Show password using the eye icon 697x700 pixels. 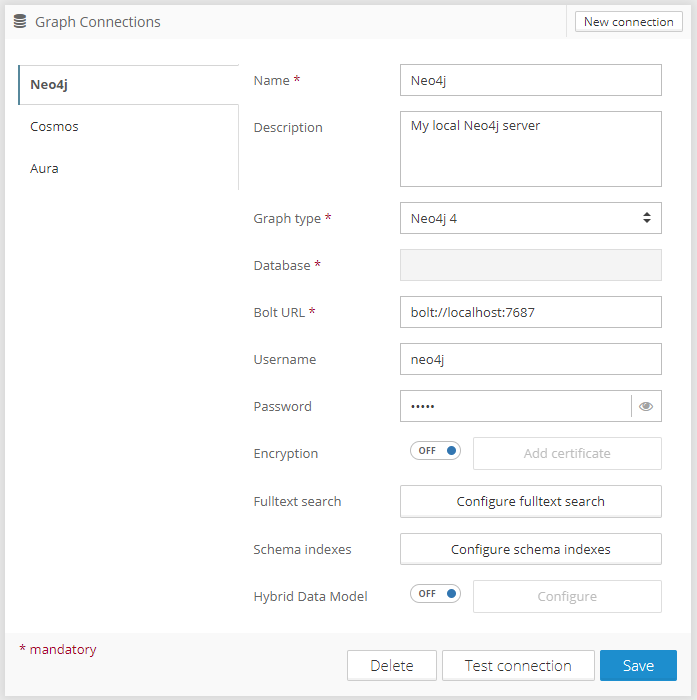click(x=646, y=406)
